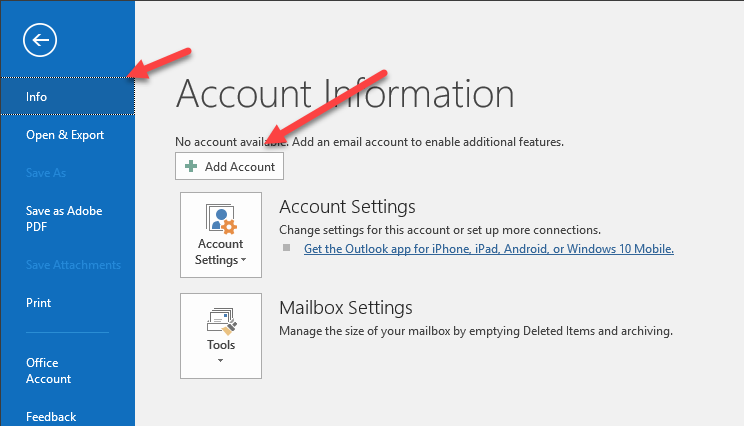Screen dimensions: 744x426
Task: Choose Save as Adobe PDF in sidebar
Action: 64,219
